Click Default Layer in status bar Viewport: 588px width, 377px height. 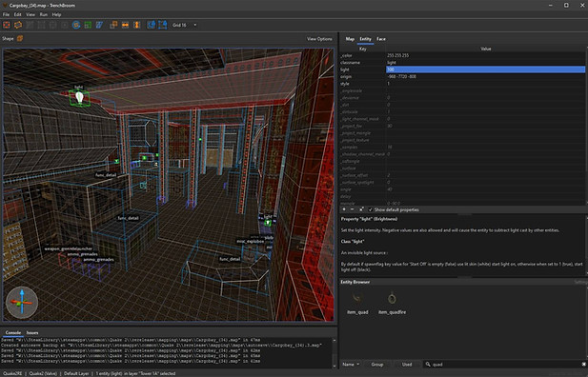click(76, 373)
